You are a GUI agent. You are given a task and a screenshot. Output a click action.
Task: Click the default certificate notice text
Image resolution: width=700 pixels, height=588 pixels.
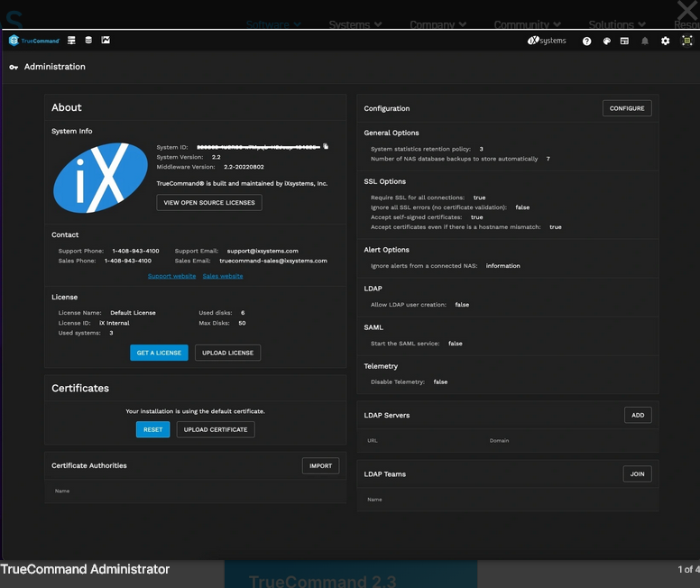tap(195, 411)
